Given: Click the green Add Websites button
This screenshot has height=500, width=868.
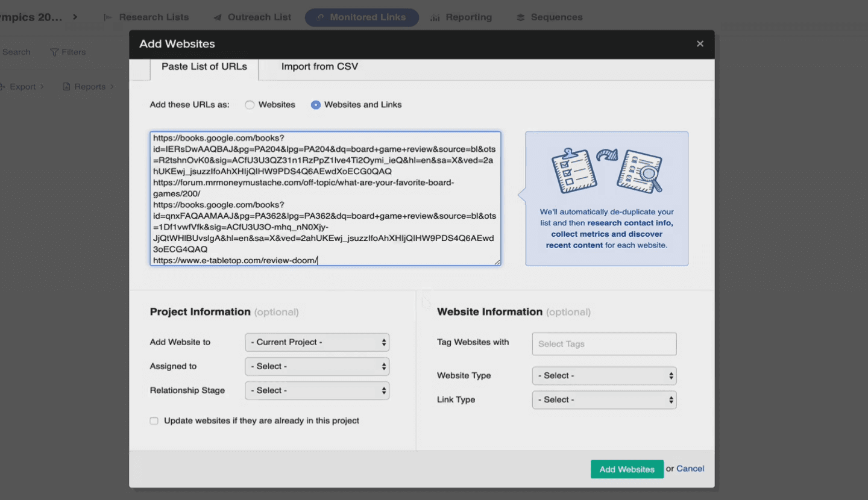Looking at the screenshot, I should pyautogui.click(x=627, y=469).
